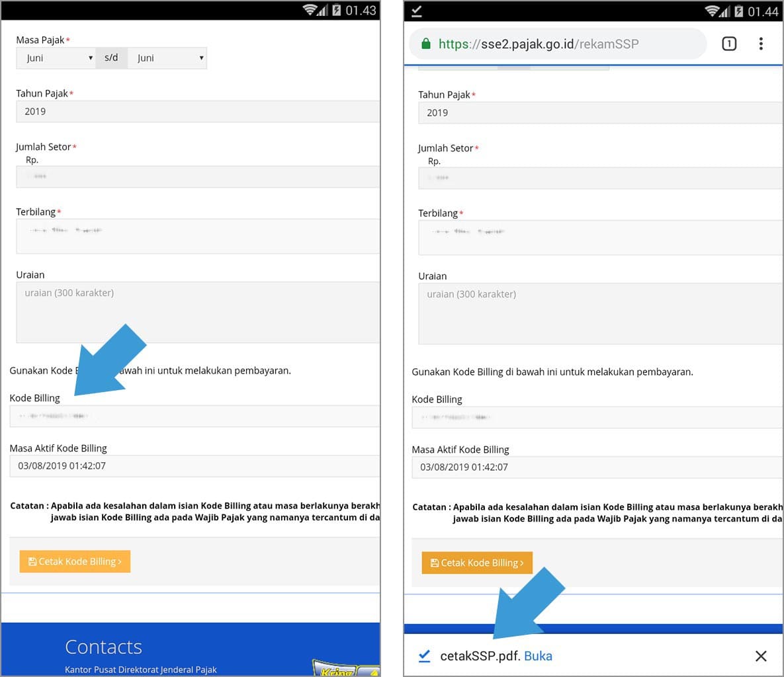
Task: Tap the Wi-Fi icon in right status bar
Action: [712, 11]
